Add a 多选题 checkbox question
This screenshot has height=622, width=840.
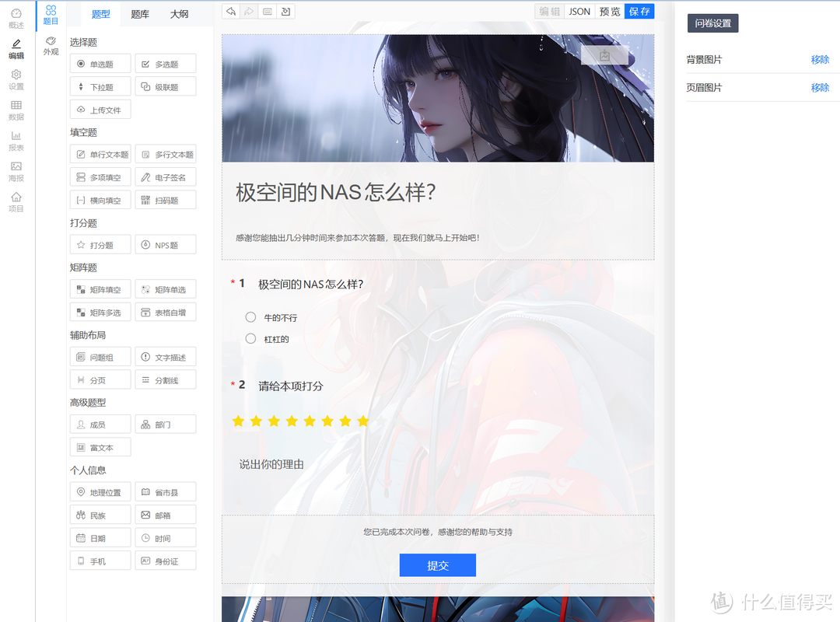point(165,65)
